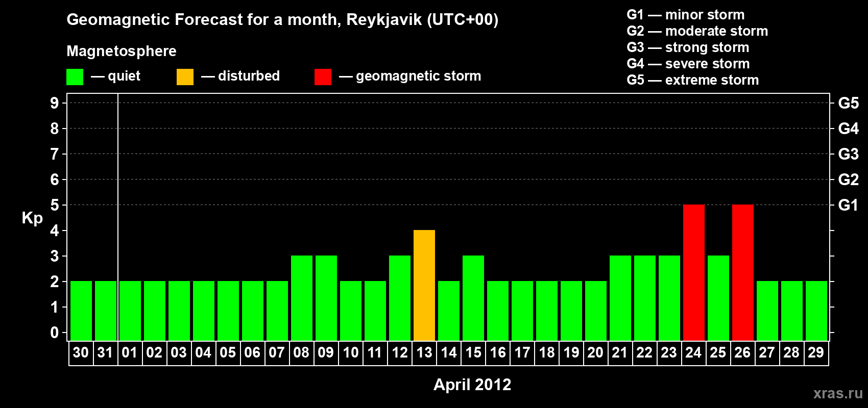
Task: Click the orange disturbed legend swatch
Action: click(x=185, y=77)
